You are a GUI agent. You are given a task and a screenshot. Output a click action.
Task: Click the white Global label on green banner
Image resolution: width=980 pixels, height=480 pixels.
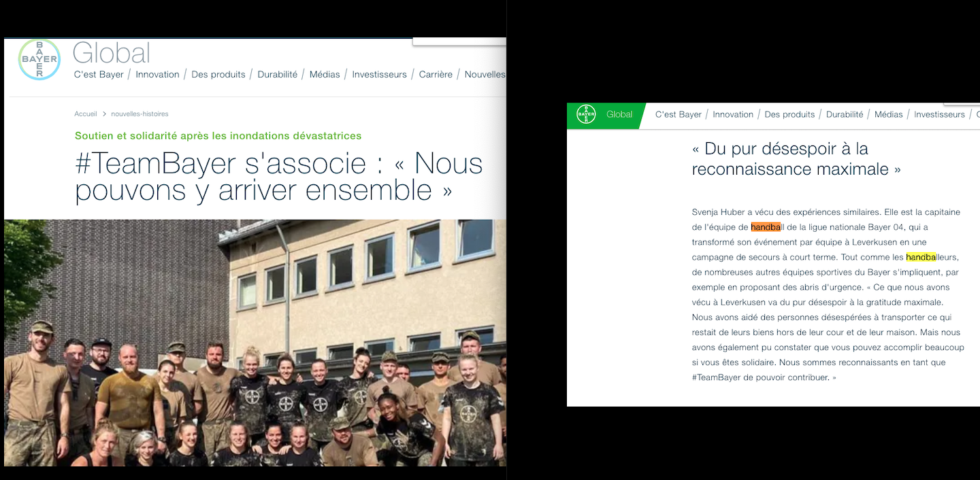coord(619,114)
